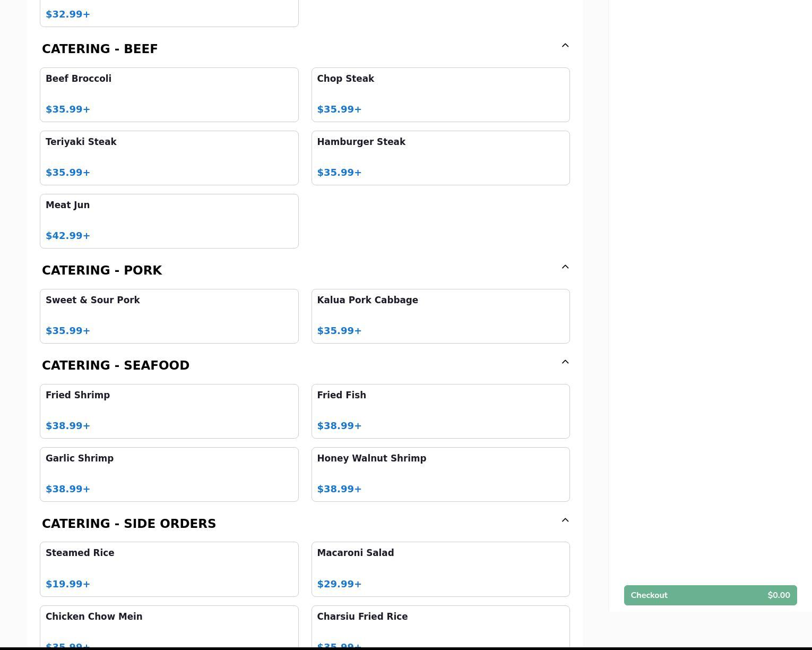The width and height of the screenshot is (812, 650).
Task: Collapse the Catering - Pork section
Action: click(565, 267)
